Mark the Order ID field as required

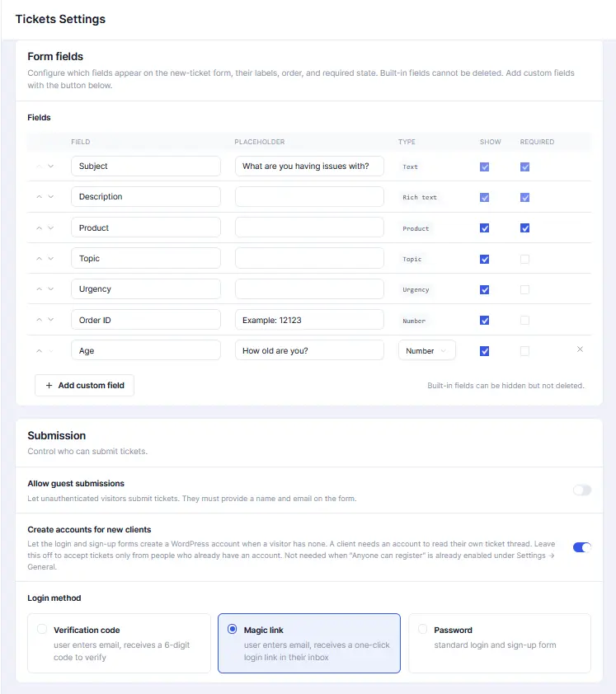524,320
